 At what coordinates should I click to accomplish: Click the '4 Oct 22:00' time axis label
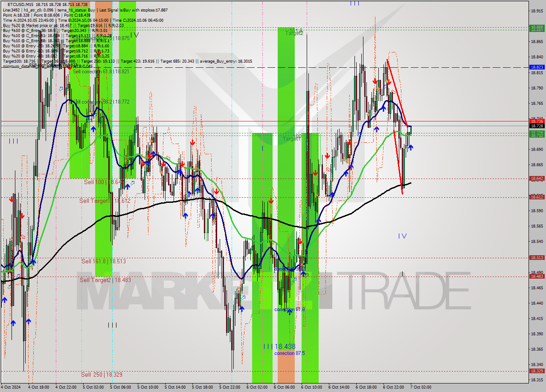point(66,388)
